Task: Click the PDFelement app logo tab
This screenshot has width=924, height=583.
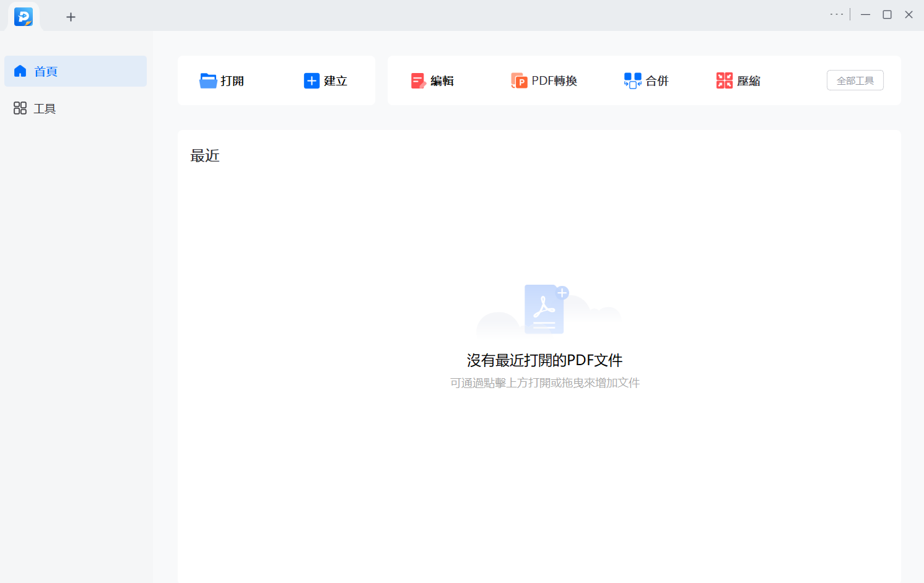Action: click(24, 17)
